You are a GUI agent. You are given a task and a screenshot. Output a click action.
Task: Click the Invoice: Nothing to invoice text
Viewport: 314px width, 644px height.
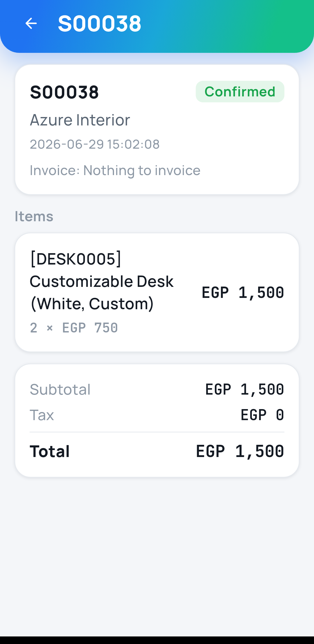pos(115,170)
